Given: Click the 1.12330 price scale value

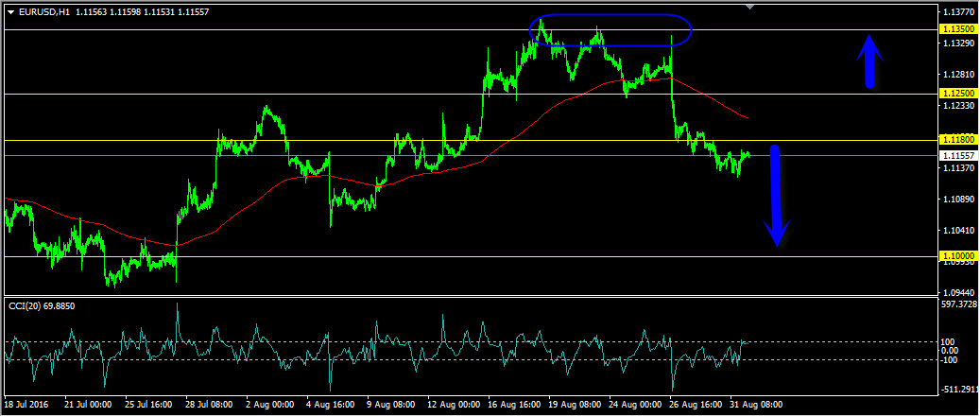Looking at the screenshot, I should pyautogui.click(x=959, y=106).
